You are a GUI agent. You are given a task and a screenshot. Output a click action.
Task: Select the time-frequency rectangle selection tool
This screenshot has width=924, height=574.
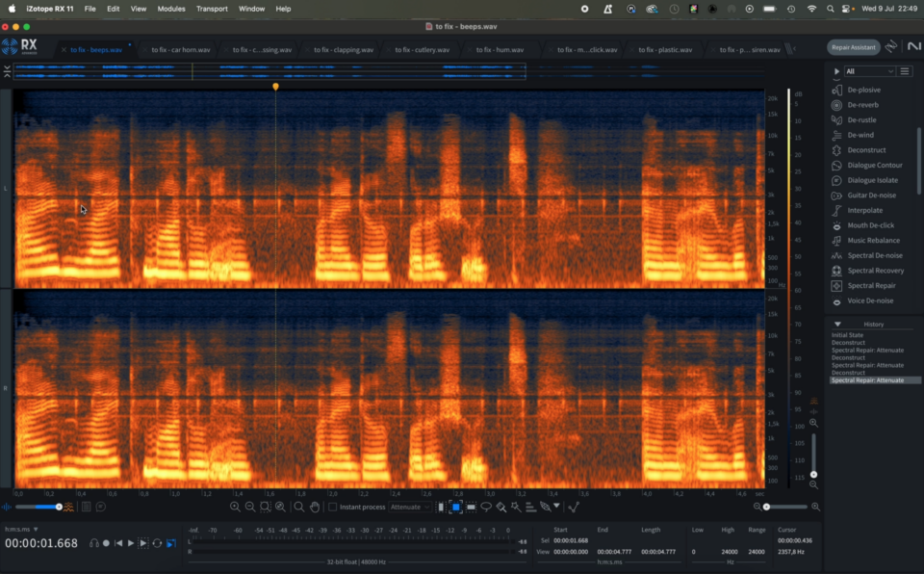click(x=456, y=507)
